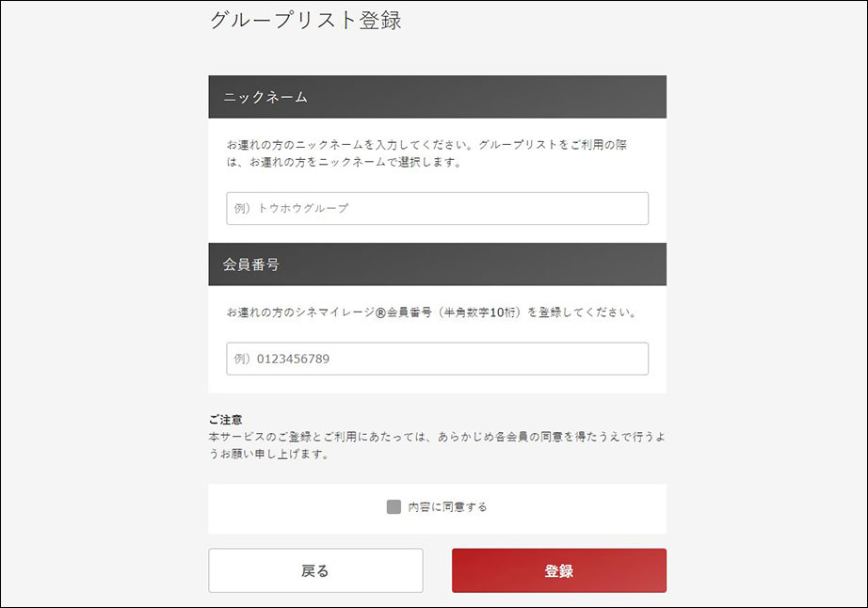
Task: Click the ニックネーム header title text
Action: point(265,97)
